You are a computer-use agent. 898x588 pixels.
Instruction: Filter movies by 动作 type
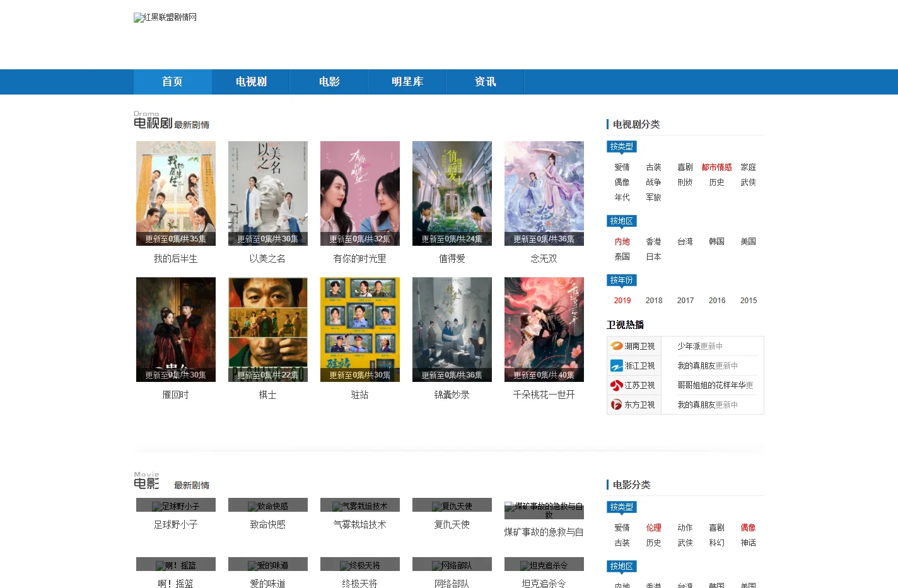click(x=685, y=527)
